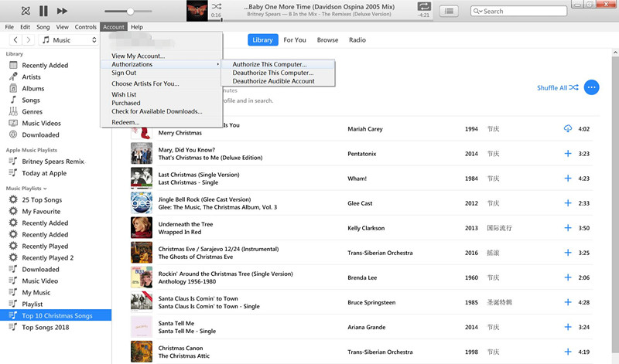Open the Edit menu
This screenshot has height=364, width=619.
click(26, 27)
